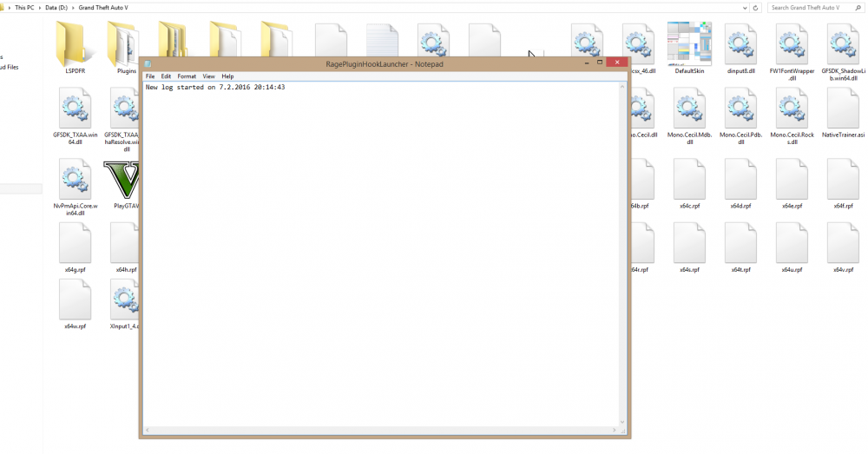Screen dimensions: 868x454
Task: Select the x64g.rpf file
Action: [x=75, y=247]
